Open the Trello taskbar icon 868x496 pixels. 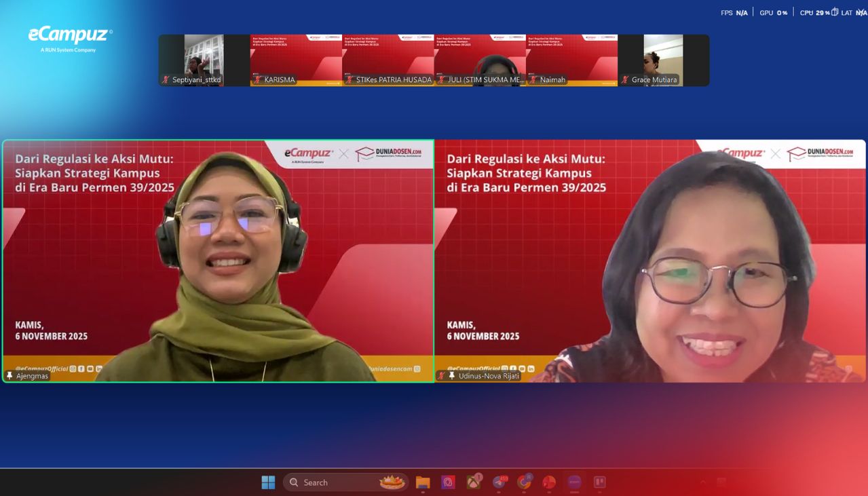tap(599, 482)
